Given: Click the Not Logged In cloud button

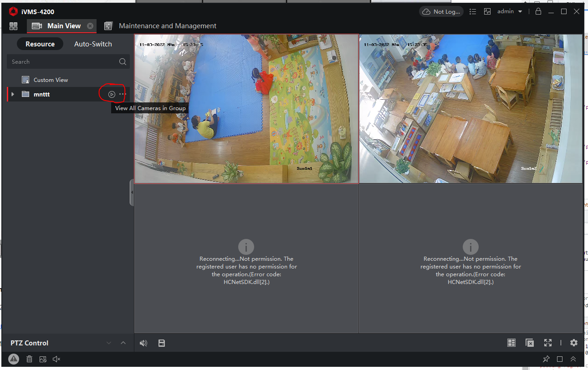Looking at the screenshot, I should click(x=441, y=11).
